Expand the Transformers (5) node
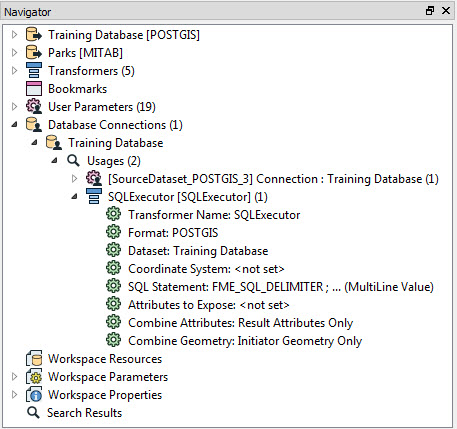Screen dimensions: 457x429 point(14,70)
